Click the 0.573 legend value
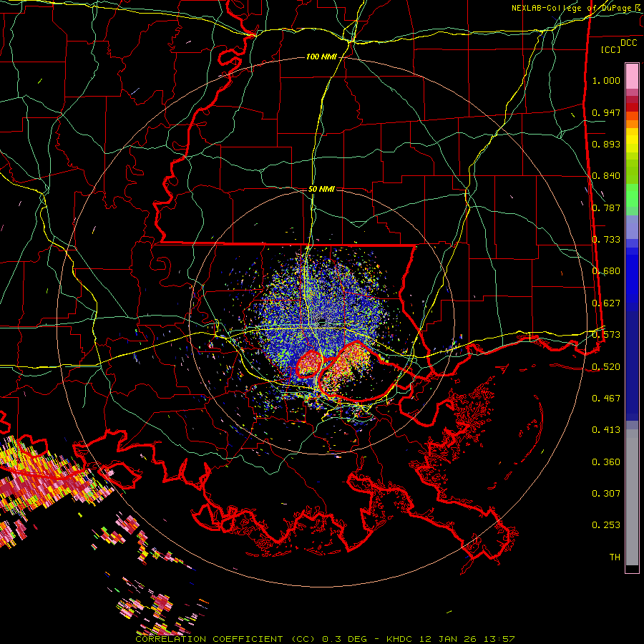Viewport: 644px width, 644px height. point(606,335)
